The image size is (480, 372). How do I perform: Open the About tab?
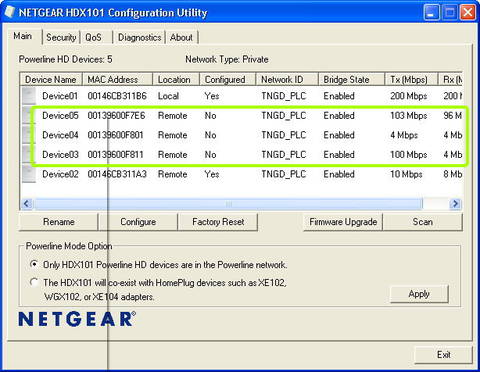coord(181,37)
